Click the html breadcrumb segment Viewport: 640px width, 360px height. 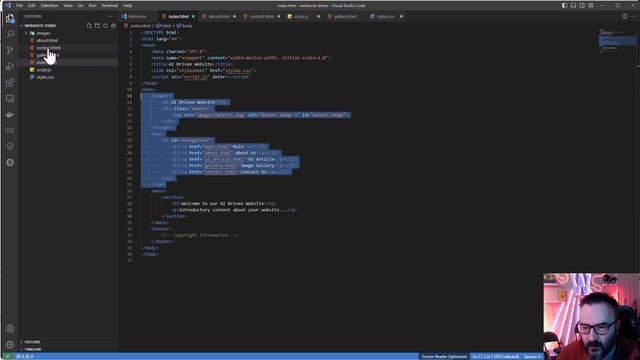point(166,26)
